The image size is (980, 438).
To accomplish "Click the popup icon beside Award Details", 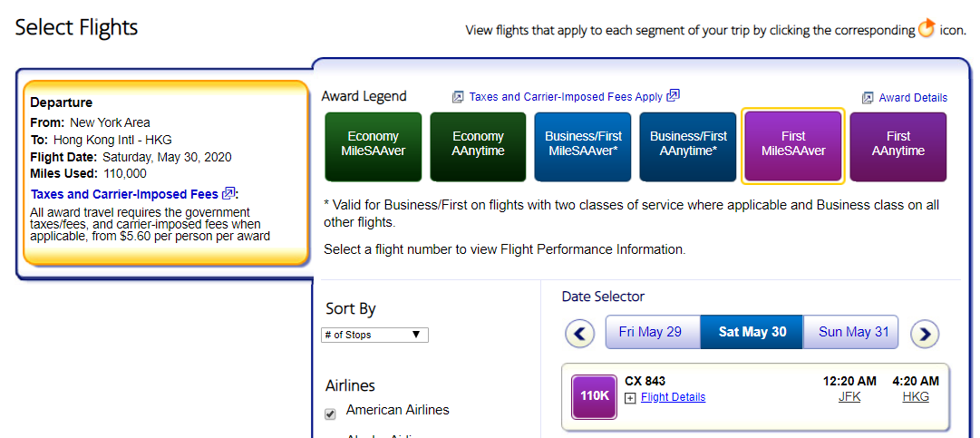I will [868, 98].
